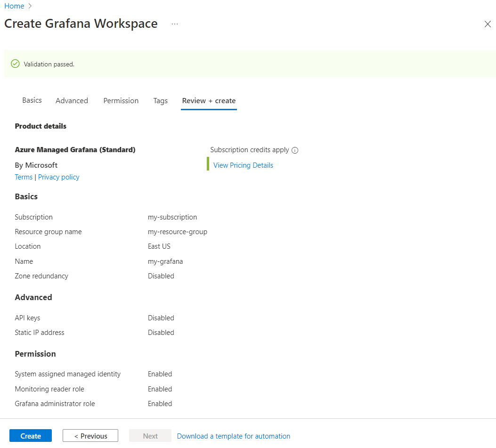The image size is (496, 448).
Task: Go back with the Previous button
Action: (90, 436)
